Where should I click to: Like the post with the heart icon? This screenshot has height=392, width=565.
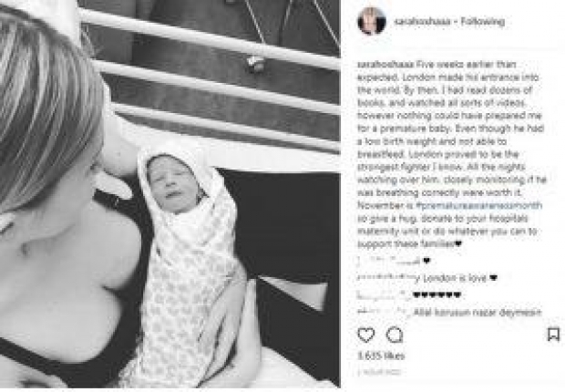[366, 335]
